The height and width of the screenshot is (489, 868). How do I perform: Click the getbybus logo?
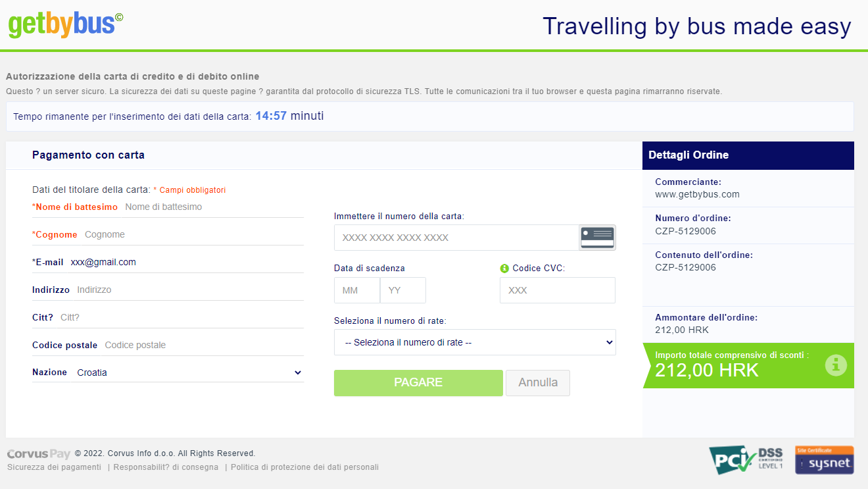point(66,24)
